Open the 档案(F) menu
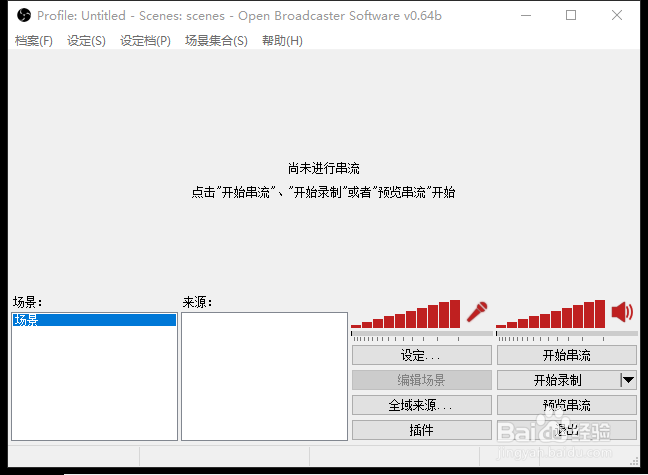Image resolution: width=648 pixels, height=475 pixels. (34, 41)
